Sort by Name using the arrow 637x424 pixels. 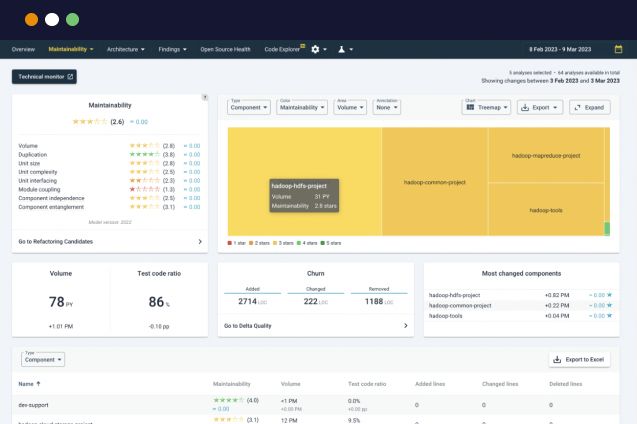pos(38,383)
